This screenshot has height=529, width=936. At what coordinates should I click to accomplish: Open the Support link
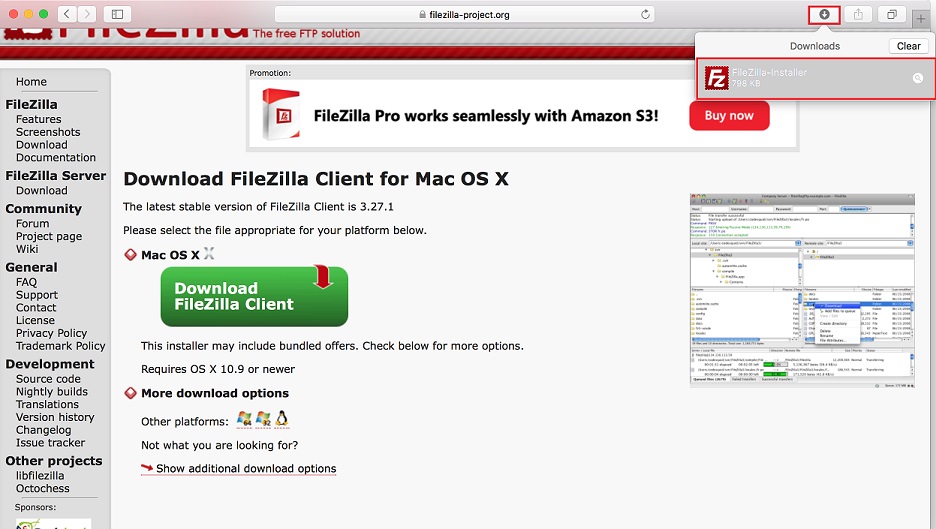coord(37,295)
